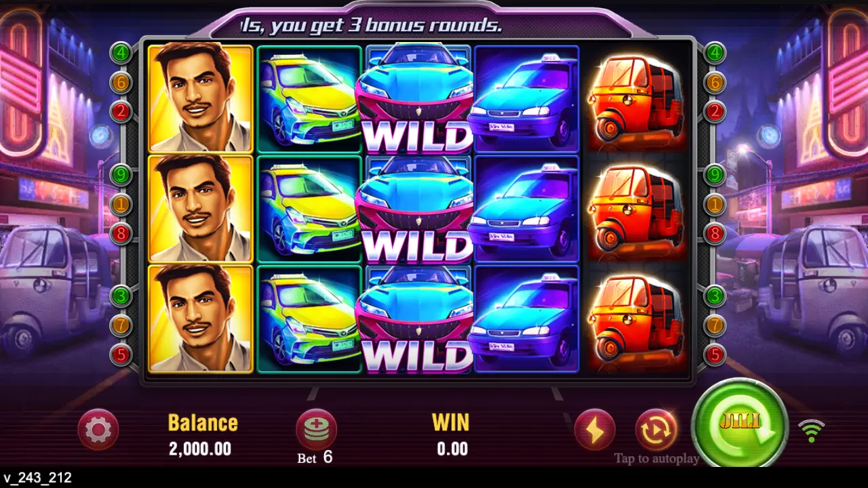Click the scrolling bonus rounds banner
Viewport: 868px width, 488px height.
click(372, 25)
